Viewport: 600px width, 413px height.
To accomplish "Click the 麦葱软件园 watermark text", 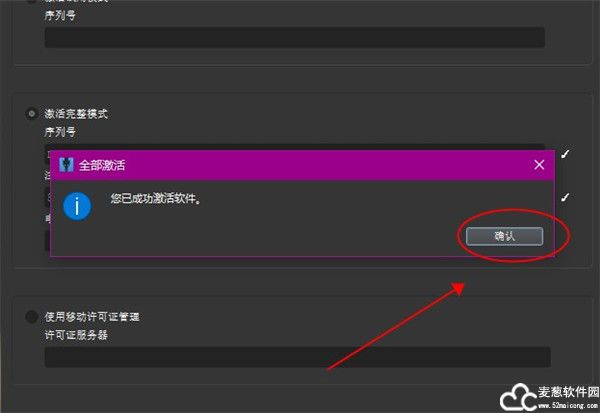I will click(569, 392).
